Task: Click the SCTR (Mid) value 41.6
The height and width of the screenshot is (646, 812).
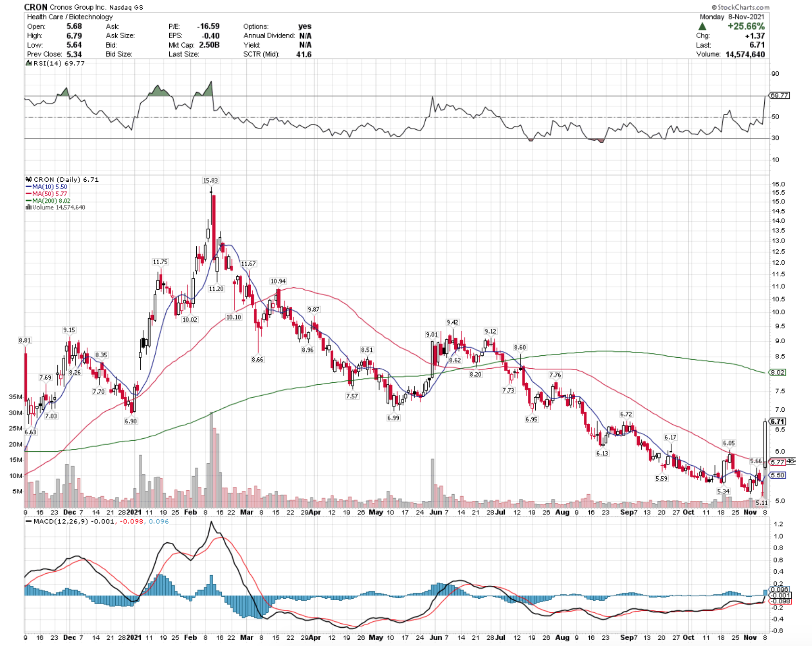Action: (304, 54)
